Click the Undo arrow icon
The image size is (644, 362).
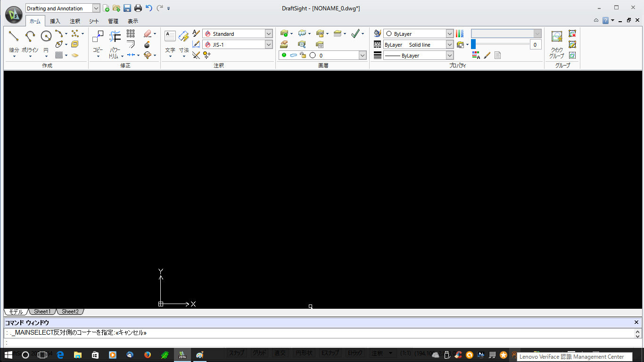(149, 8)
